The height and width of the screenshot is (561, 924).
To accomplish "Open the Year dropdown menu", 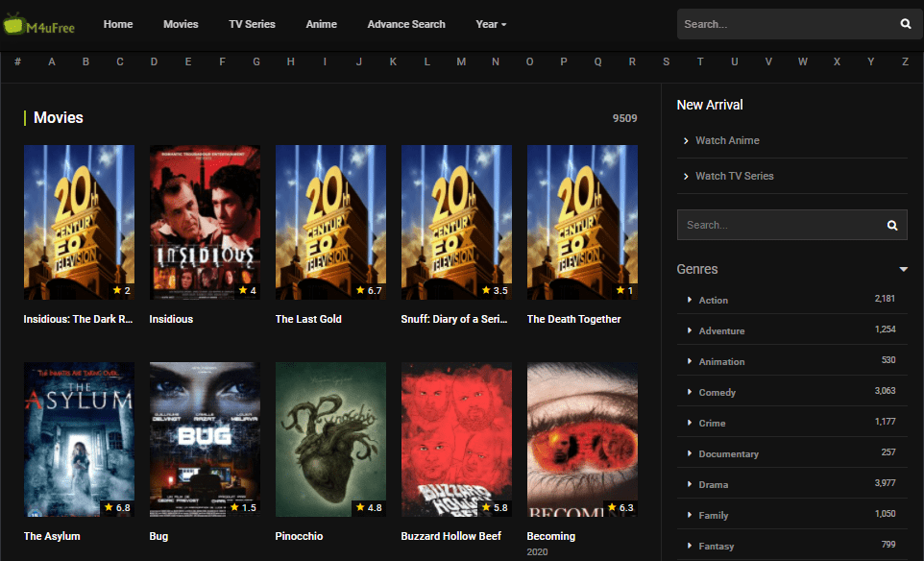I will (x=491, y=24).
